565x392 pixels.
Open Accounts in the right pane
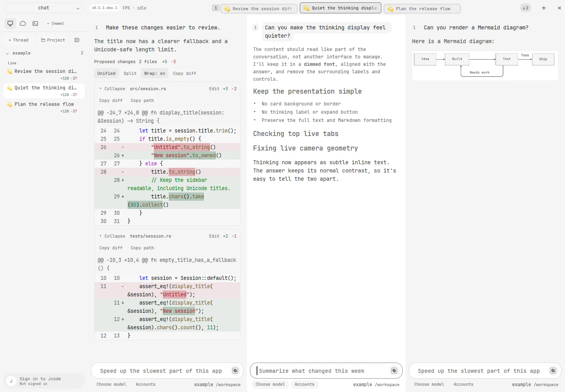pyautogui.click(x=463, y=385)
